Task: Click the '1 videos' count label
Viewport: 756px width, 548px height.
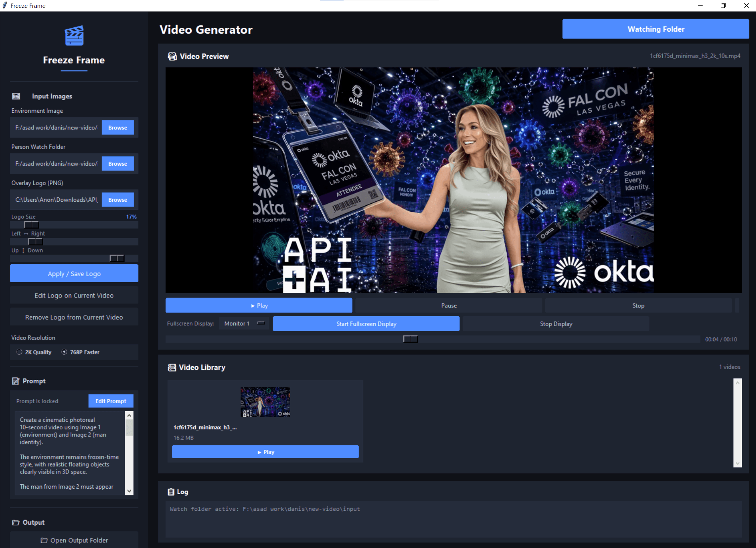Action: tap(730, 367)
